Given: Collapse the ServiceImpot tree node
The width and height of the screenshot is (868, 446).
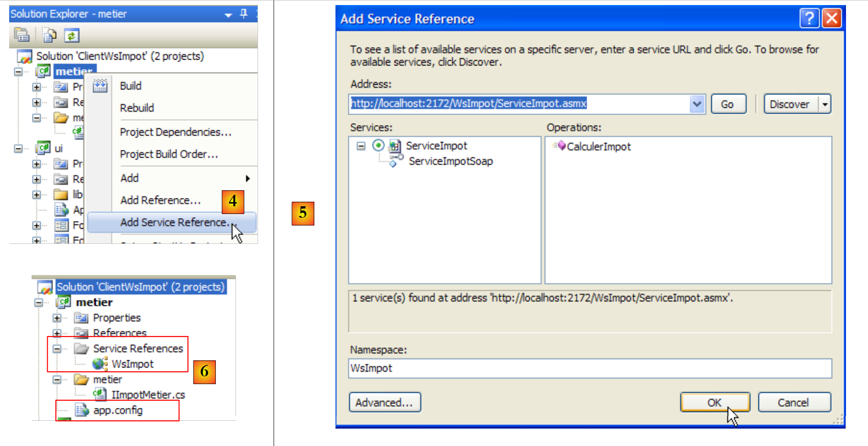Looking at the screenshot, I should click(361, 146).
